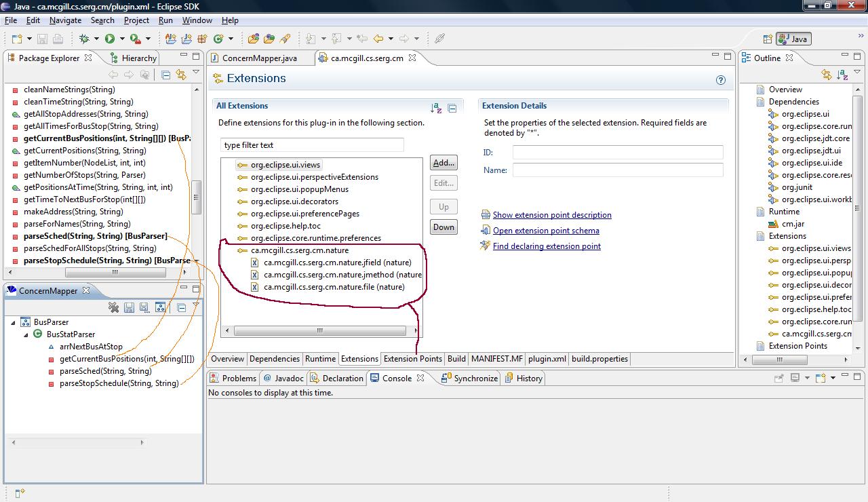
Task: Switch to the Extension Points tab
Action: 413,359
